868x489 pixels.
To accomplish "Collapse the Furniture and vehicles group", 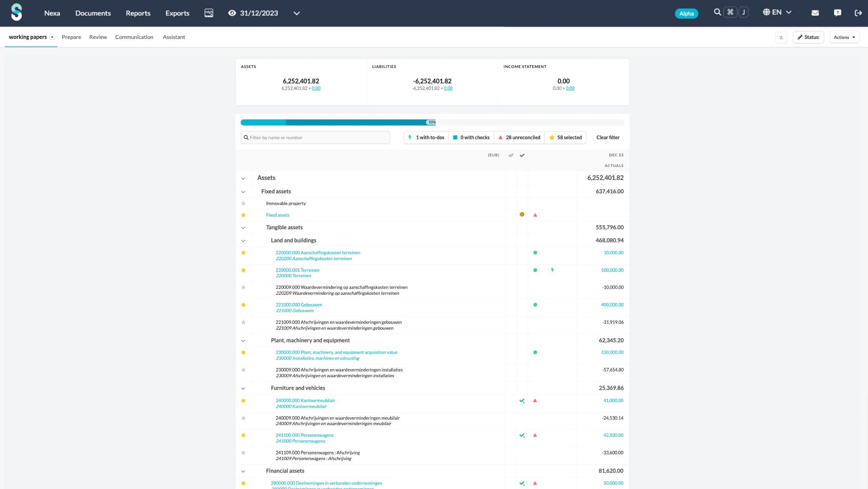I will [x=243, y=388].
